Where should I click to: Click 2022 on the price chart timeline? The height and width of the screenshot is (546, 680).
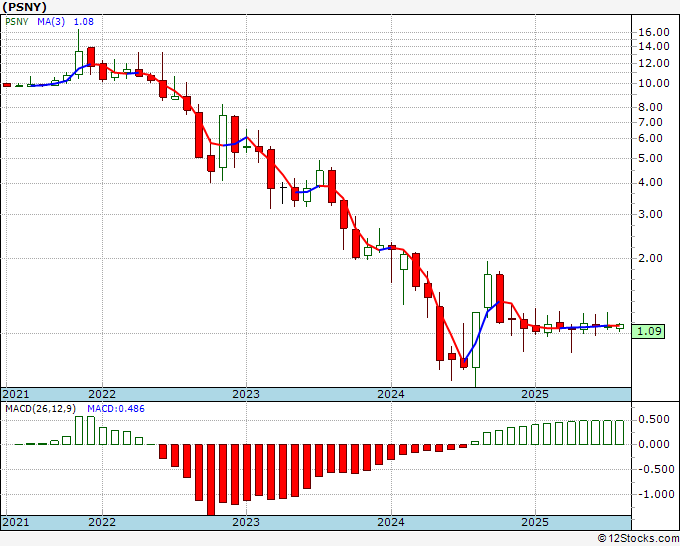click(x=102, y=394)
